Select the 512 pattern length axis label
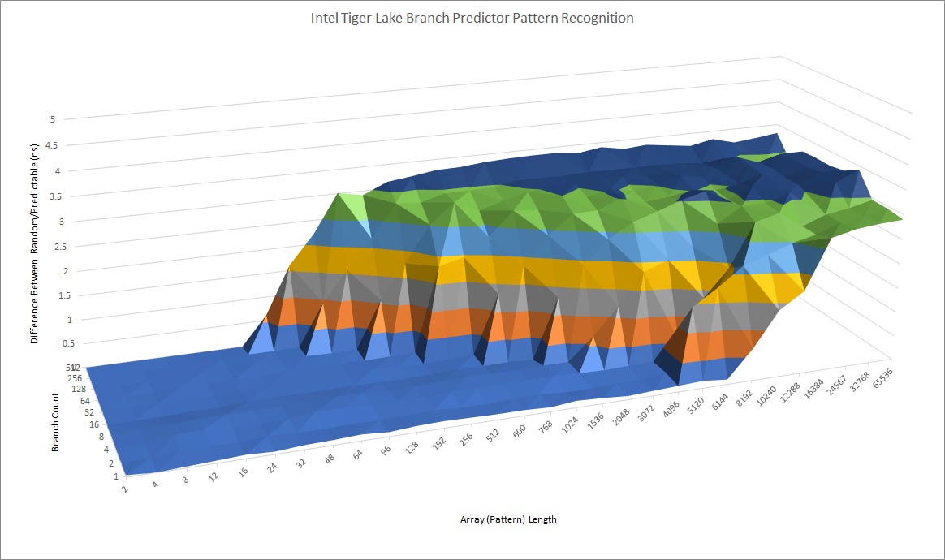The width and height of the screenshot is (945, 560). pyautogui.click(x=493, y=436)
